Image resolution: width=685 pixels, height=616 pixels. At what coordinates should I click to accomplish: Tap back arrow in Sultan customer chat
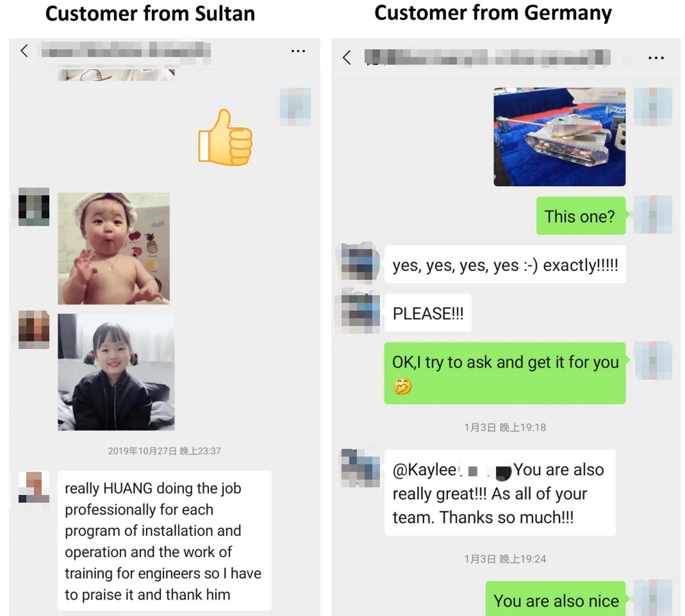tap(25, 51)
